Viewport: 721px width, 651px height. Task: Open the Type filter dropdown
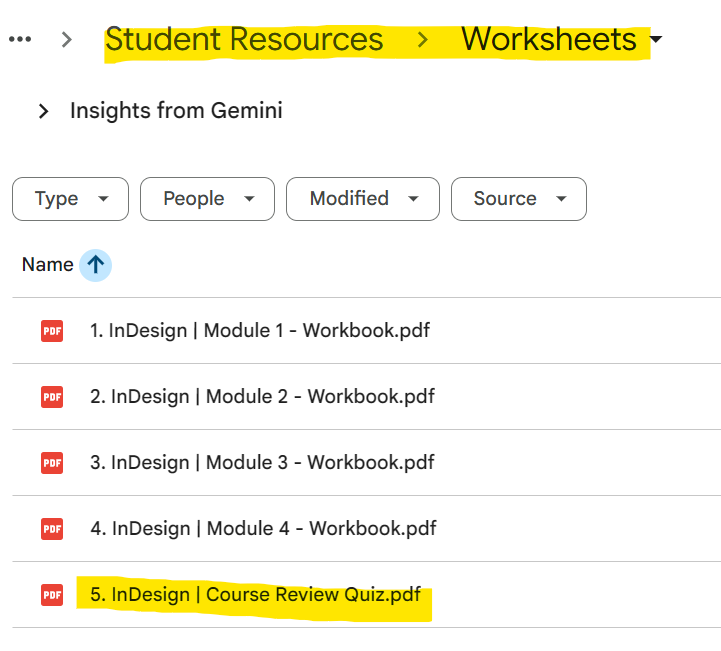click(70, 199)
